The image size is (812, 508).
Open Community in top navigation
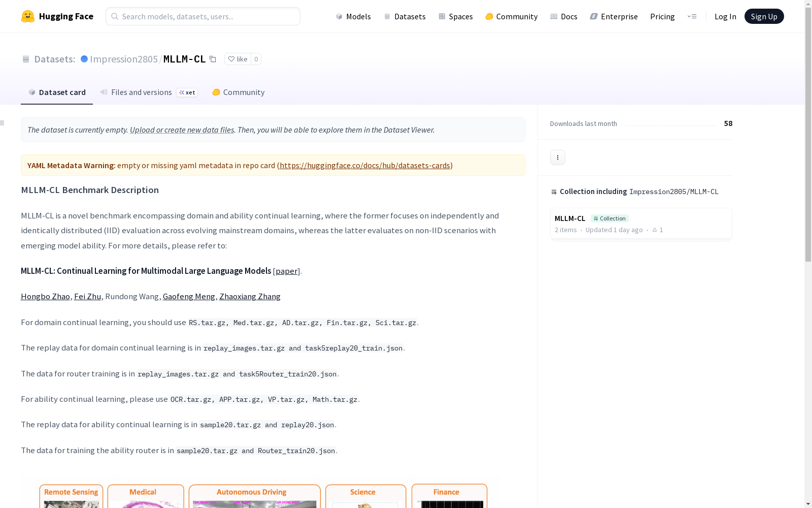point(512,16)
